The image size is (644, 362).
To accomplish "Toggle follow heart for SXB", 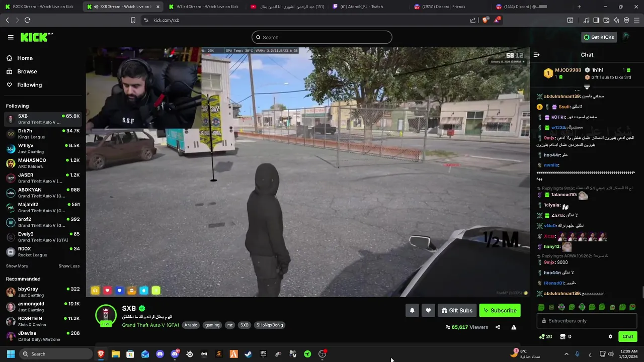I will pyautogui.click(x=428, y=311).
